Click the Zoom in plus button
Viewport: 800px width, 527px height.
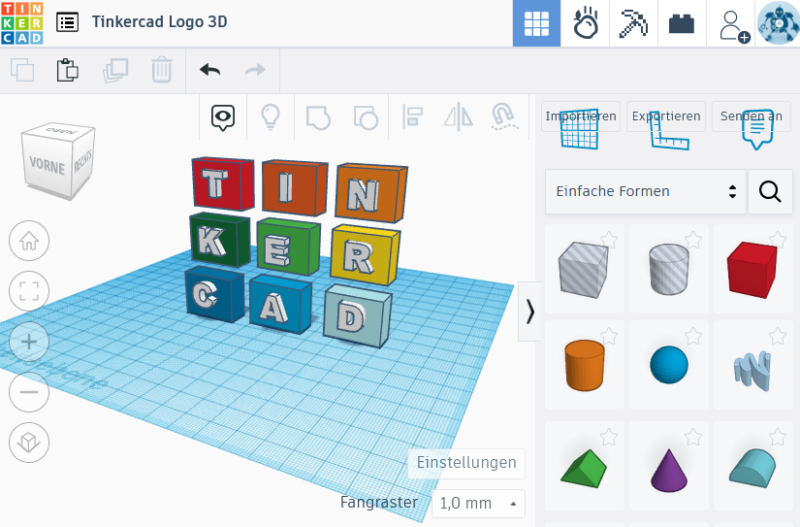click(x=29, y=342)
